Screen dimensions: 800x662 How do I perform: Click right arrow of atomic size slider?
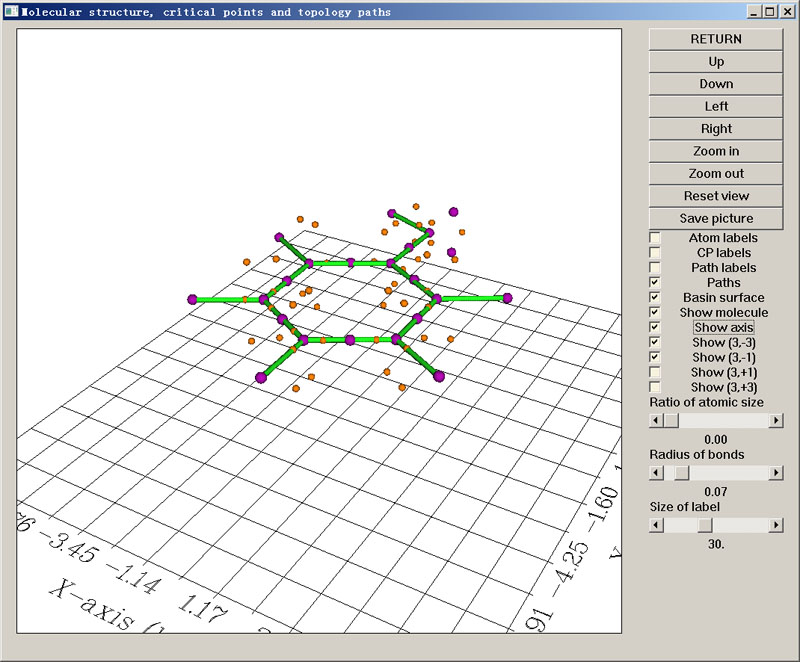point(776,421)
